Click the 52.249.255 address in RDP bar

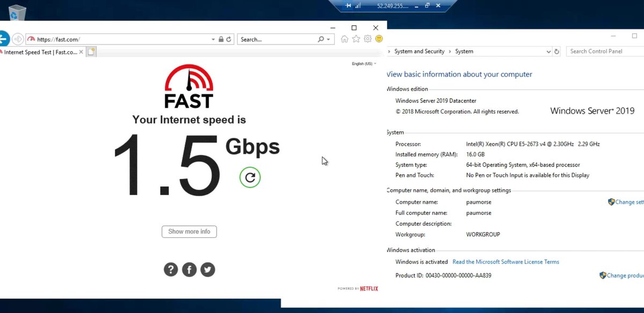click(x=392, y=6)
